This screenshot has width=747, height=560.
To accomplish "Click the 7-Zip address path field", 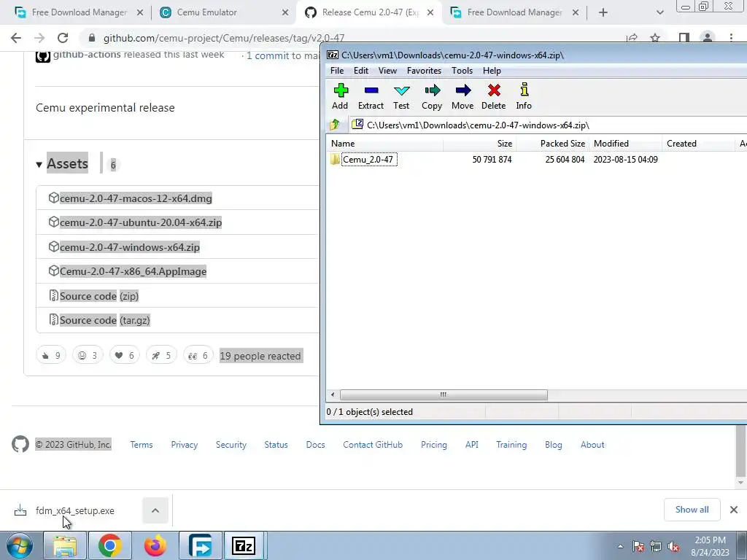I will click(x=548, y=125).
